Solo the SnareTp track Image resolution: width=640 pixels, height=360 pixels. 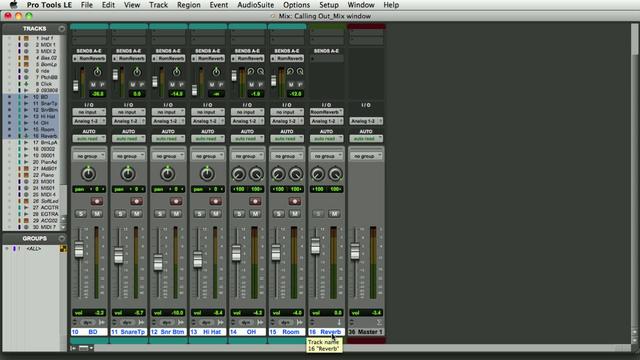point(120,214)
